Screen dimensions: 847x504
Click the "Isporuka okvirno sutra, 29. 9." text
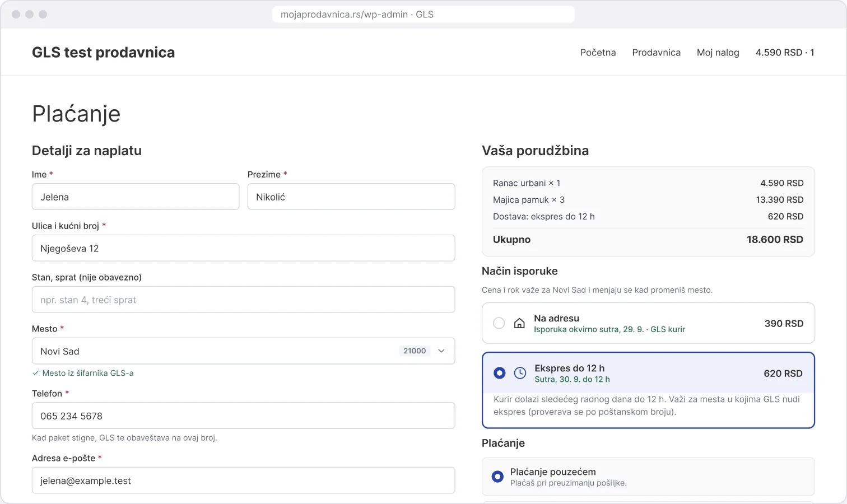pos(589,330)
